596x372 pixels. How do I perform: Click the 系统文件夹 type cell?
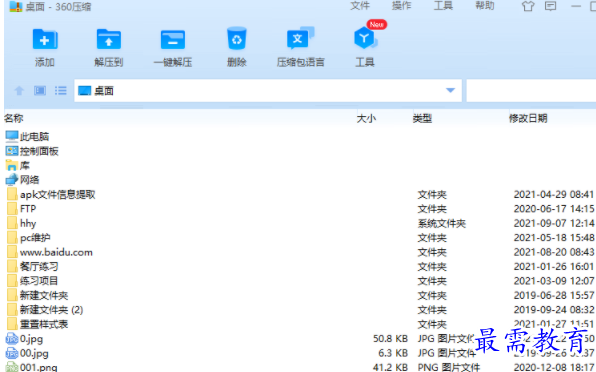(x=442, y=223)
